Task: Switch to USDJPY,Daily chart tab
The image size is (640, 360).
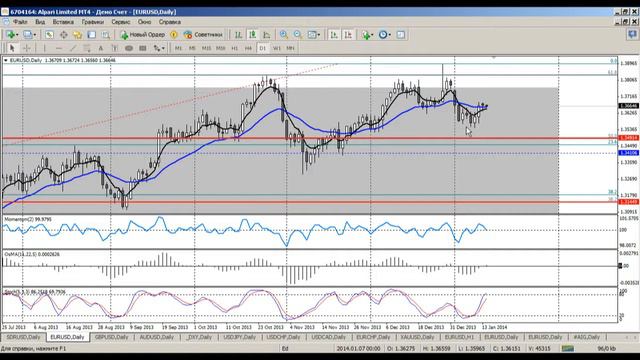Action: pyautogui.click(x=240, y=337)
